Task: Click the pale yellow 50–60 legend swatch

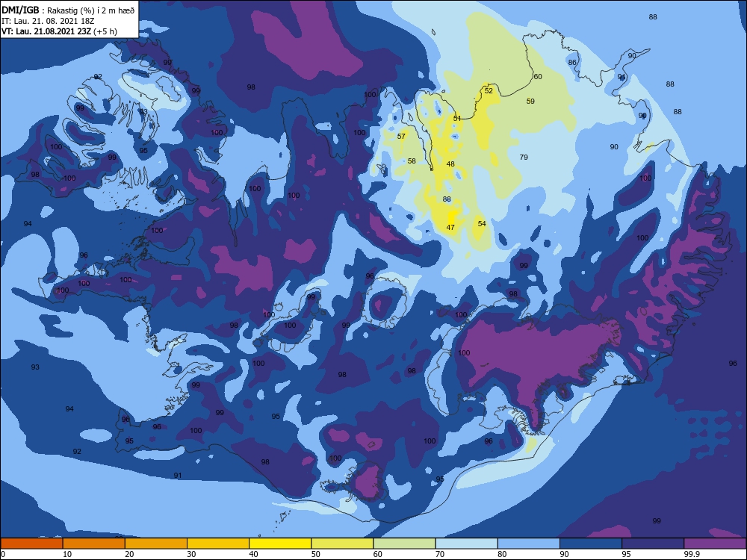Action: pyautogui.click(x=342, y=544)
